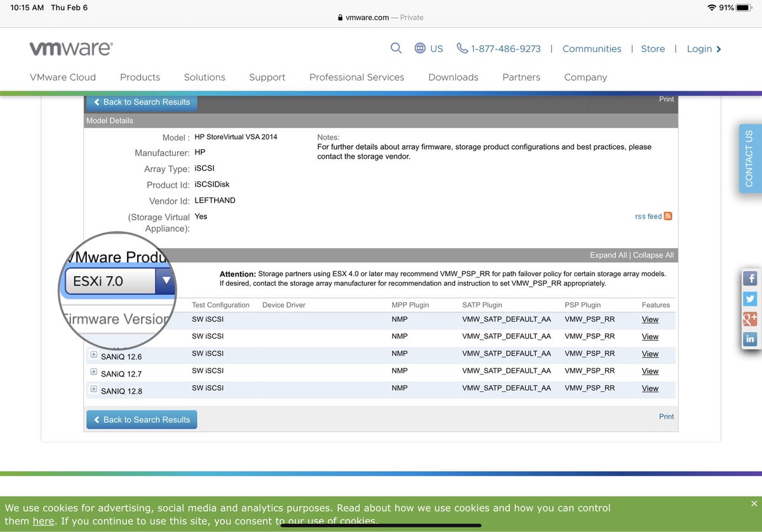Open VMware Cloud menu
The width and height of the screenshot is (762, 532).
(x=63, y=77)
